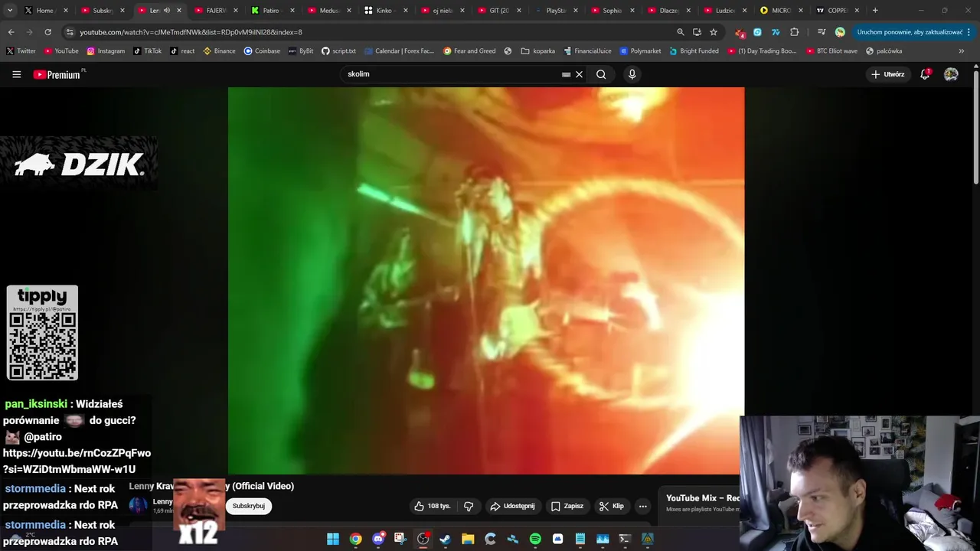Open Chrome extensions puzzle icon
This screenshot has width=980, height=551.
(794, 32)
